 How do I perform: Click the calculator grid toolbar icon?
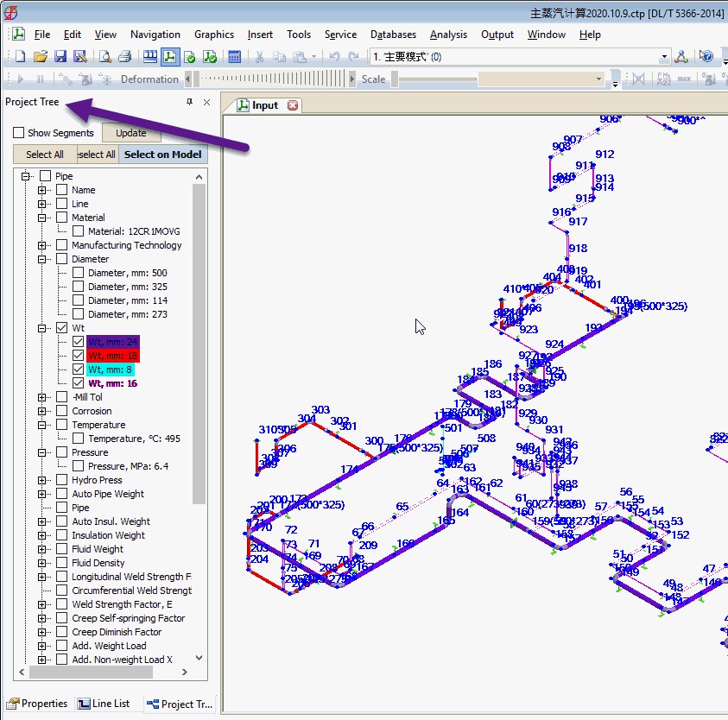pos(234,57)
